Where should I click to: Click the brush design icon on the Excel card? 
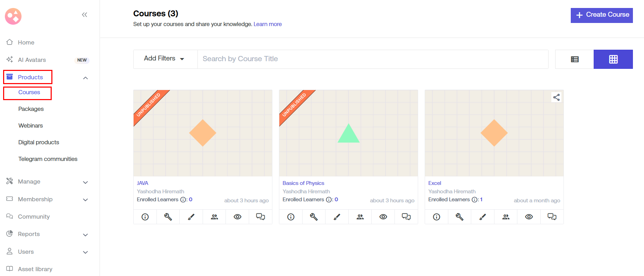click(483, 217)
